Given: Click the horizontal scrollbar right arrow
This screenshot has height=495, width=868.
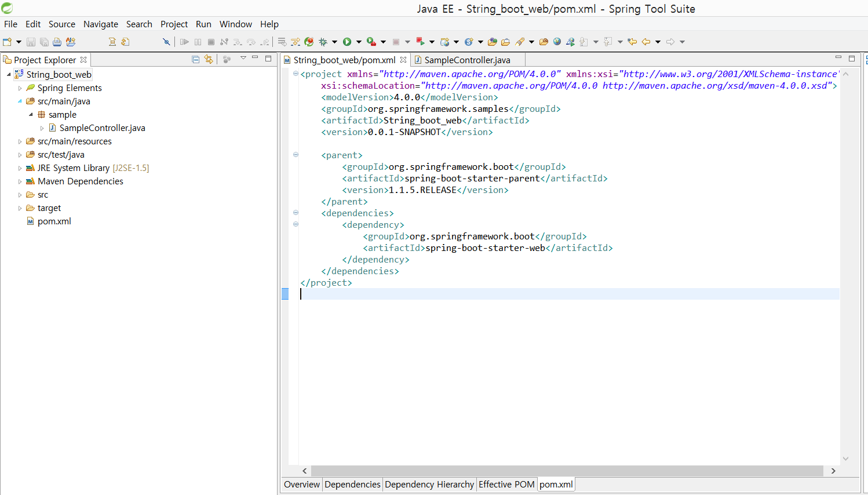Looking at the screenshot, I should (833, 471).
